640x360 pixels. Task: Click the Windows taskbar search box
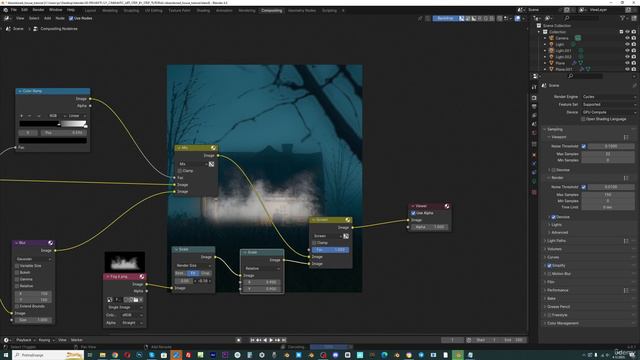point(48,355)
